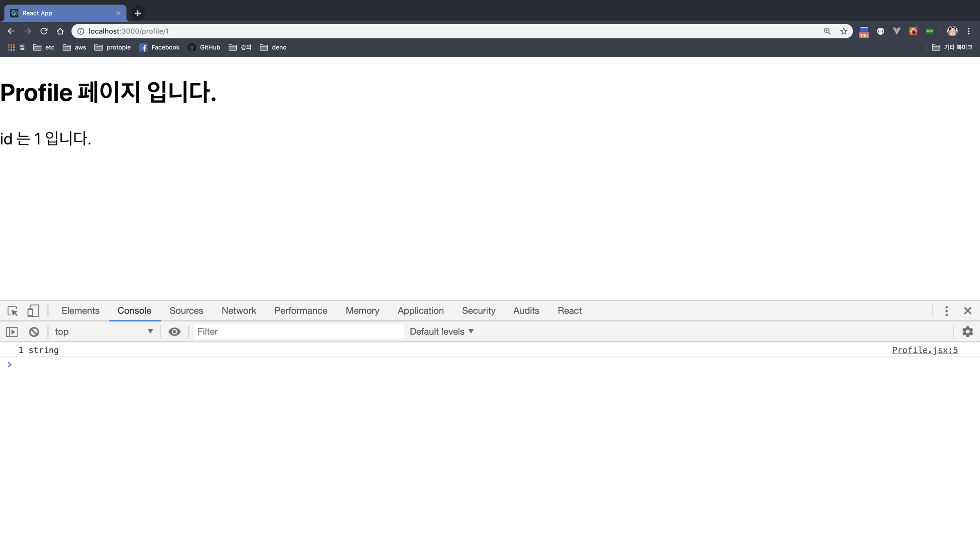The image size is (980, 551).
Task: Open the Default levels dropdown
Action: click(442, 332)
